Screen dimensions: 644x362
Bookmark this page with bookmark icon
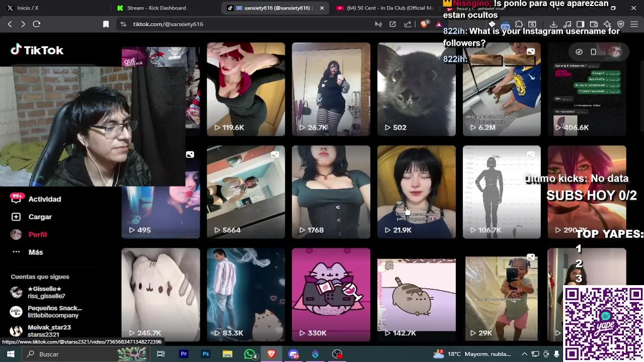tap(106, 24)
